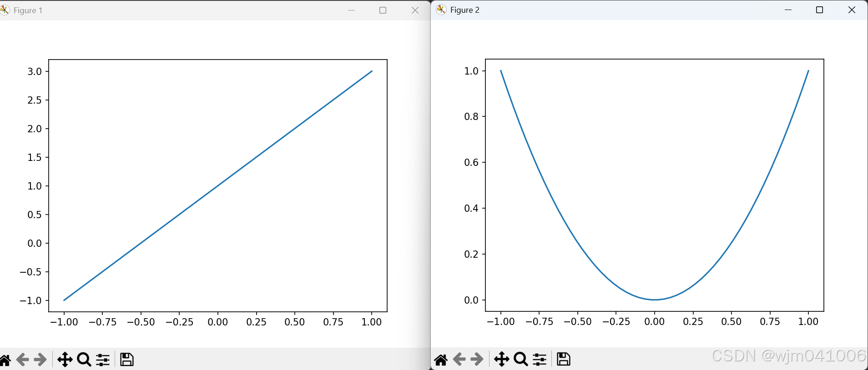Close the Figure 1 window
The height and width of the screenshot is (370, 868).
click(x=415, y=10)
